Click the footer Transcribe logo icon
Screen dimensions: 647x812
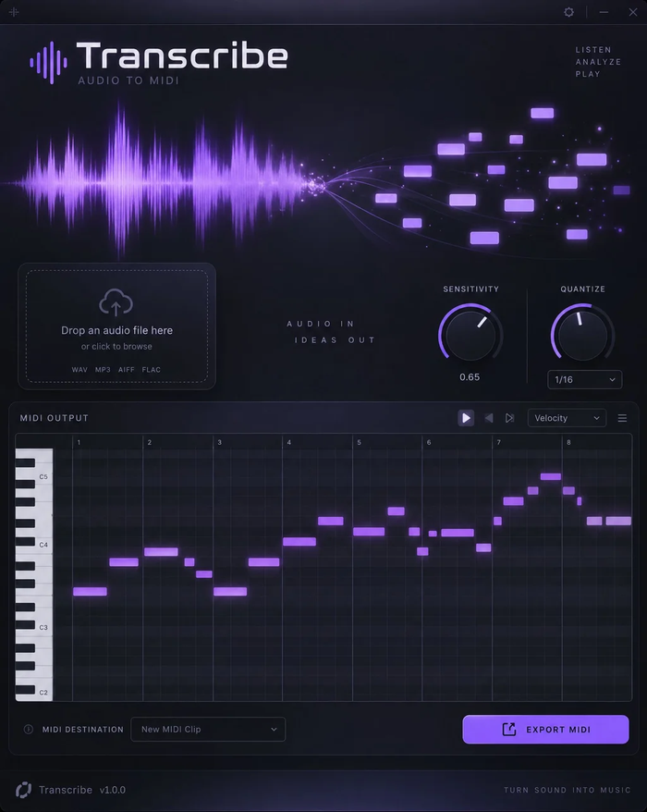[x=23, y=790]
